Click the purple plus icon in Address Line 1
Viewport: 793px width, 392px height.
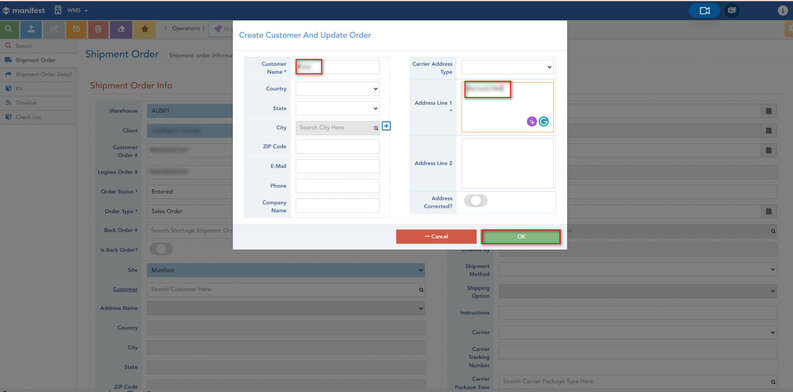tap(532, 121)
